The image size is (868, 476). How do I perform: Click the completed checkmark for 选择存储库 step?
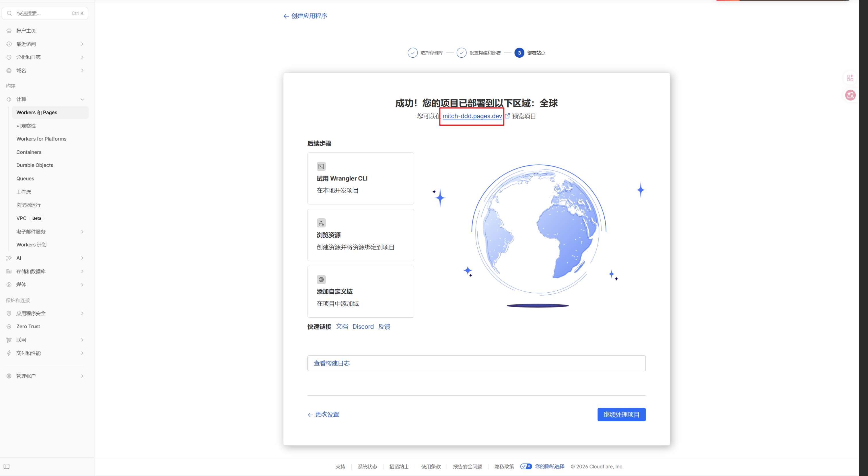[x=412, y=53]
